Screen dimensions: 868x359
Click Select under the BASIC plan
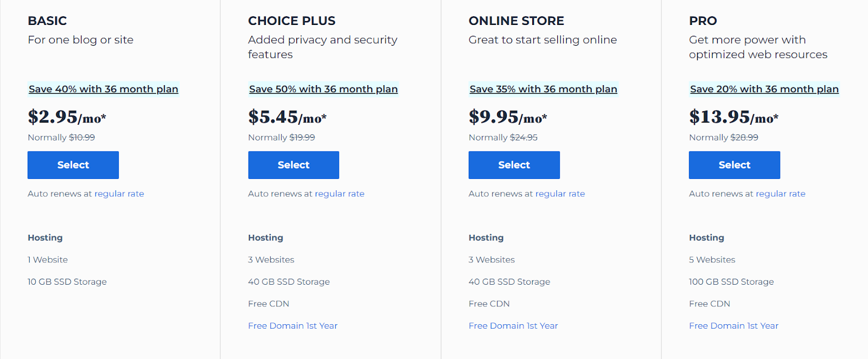(73, 165)
